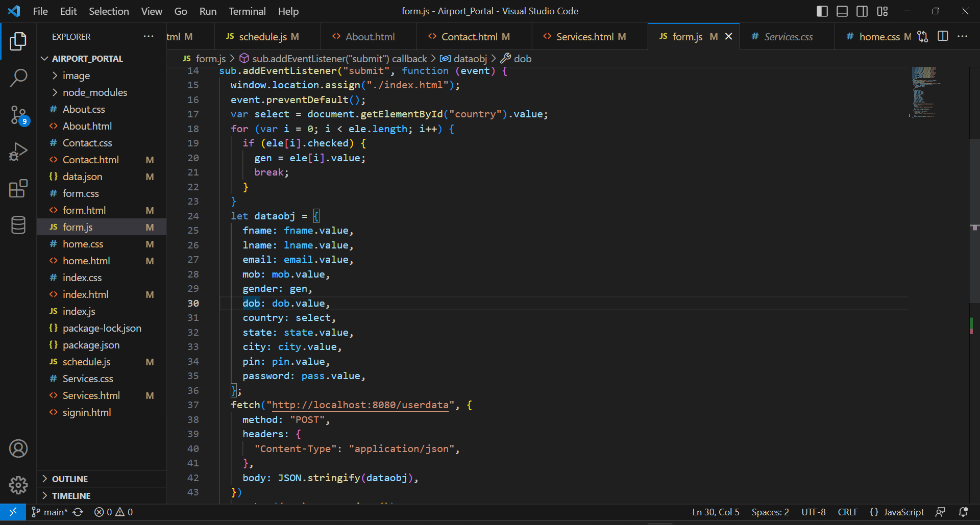Click the remote connection icon in status bar
Image resolution: width=980 pixels, height=525 pixels.
[x=13, y=512]
